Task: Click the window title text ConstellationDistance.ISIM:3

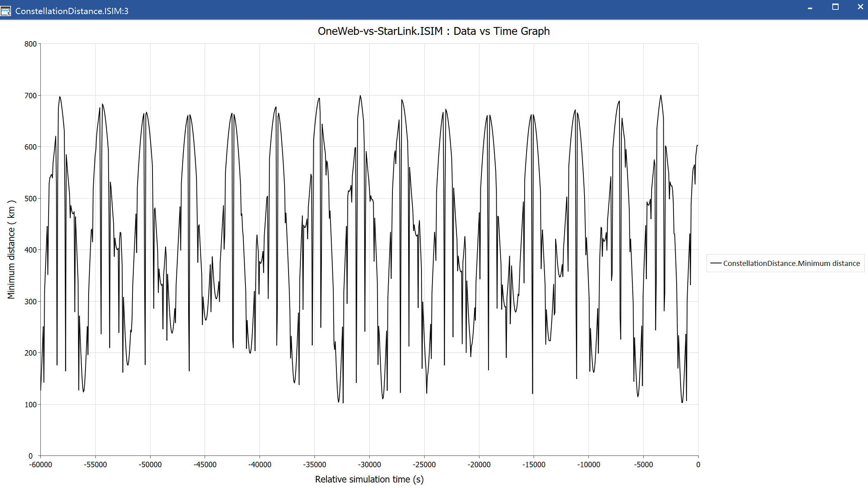Action: click(x=72, y=11)
